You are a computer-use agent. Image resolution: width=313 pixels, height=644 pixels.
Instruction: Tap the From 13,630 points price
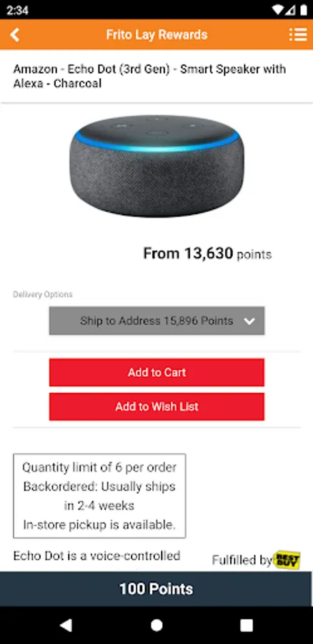207,253
